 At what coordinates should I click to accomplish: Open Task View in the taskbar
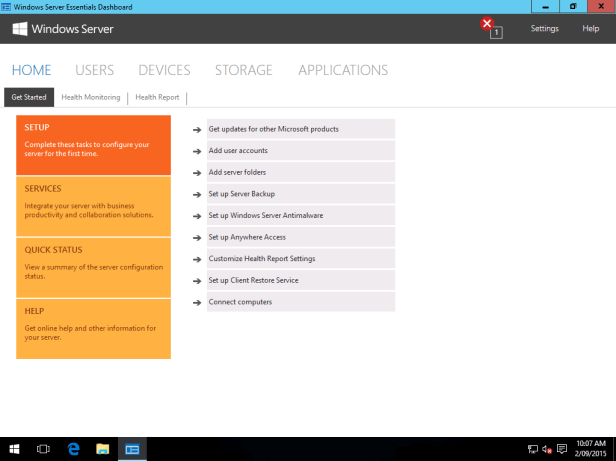(x=43, y=449)
